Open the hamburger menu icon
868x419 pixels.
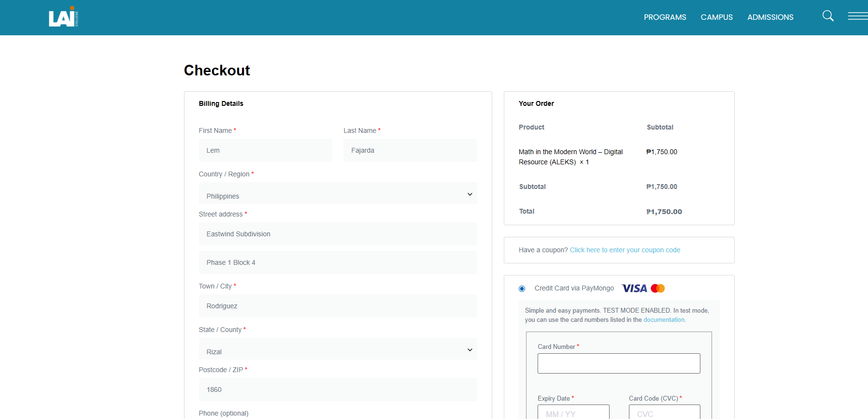(x=857, y=16)
